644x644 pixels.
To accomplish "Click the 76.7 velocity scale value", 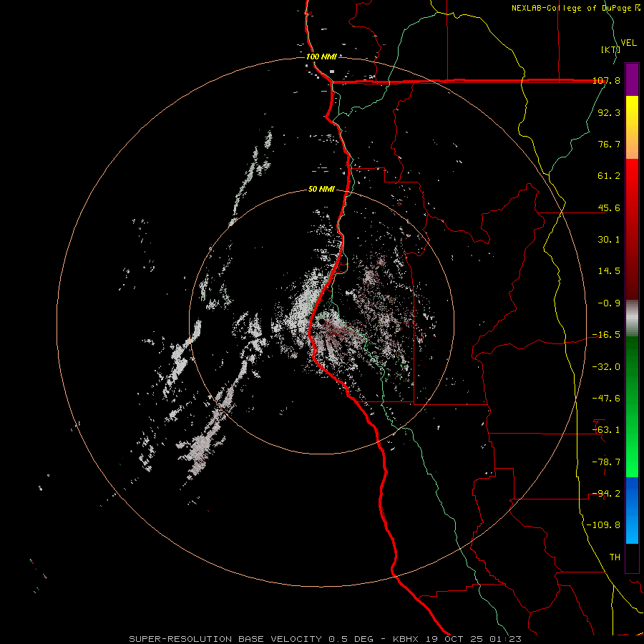I will (609, 144).
